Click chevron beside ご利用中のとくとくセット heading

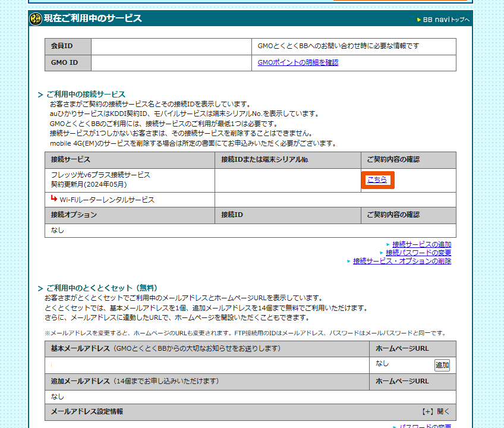pos(40,288)
